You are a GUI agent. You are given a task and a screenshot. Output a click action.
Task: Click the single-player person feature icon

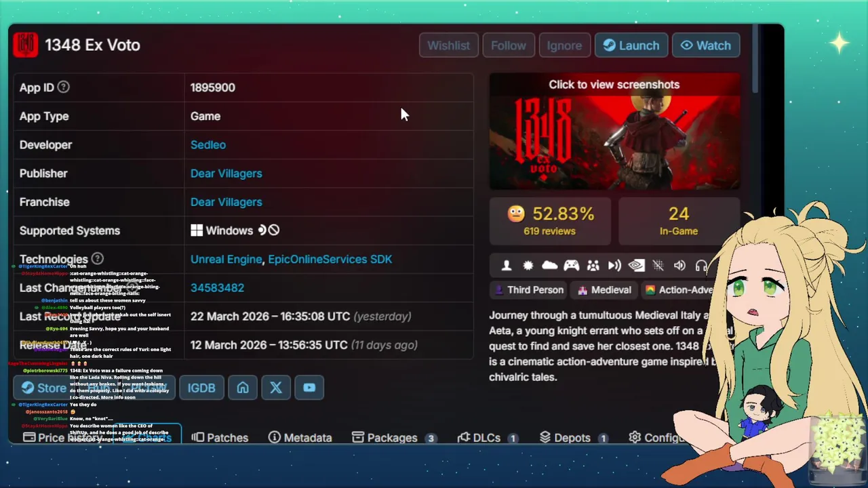pyautogui.click(x=507, y=266)
